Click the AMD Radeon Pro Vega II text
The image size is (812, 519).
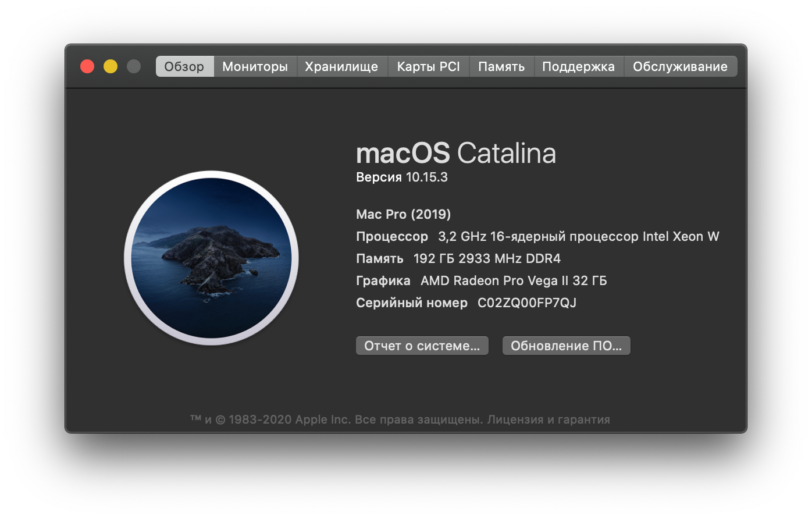[x=494, y=280]
